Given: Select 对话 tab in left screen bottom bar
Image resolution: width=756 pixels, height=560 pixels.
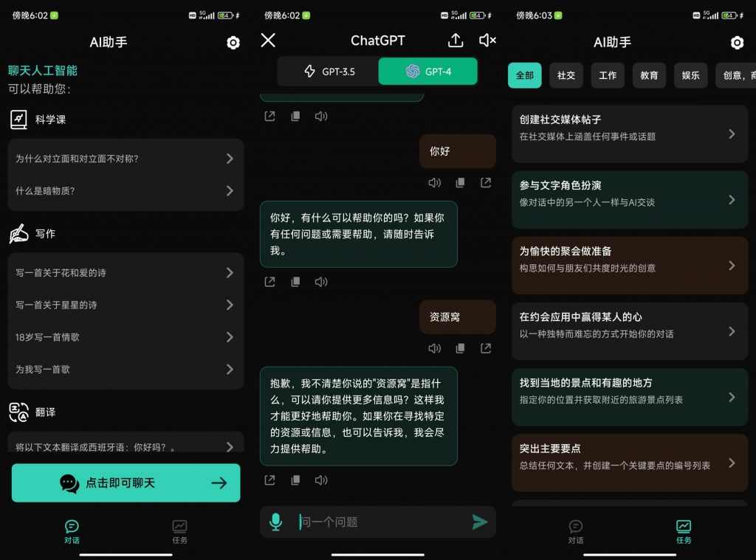Looking at the screenshot, I should pyautogui.click(x=72, y=532).
